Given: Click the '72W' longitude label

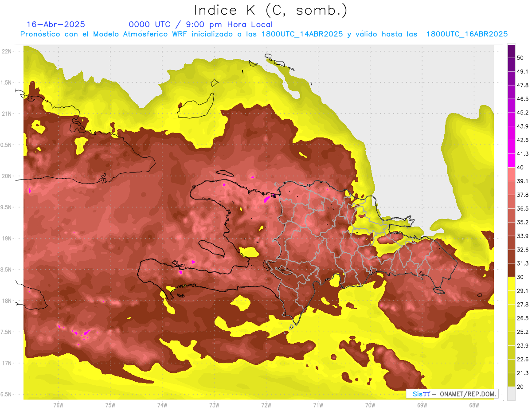Looking at the screenshot, I should click(266, 405).
